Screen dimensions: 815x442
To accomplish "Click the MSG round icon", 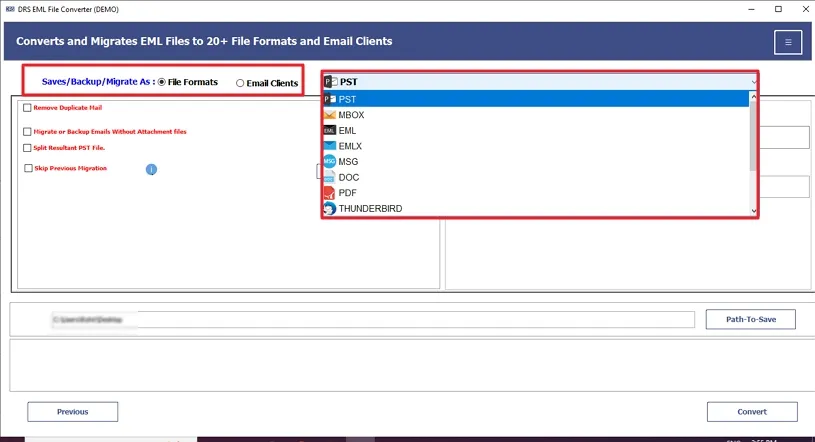I will tap(330, 161).
